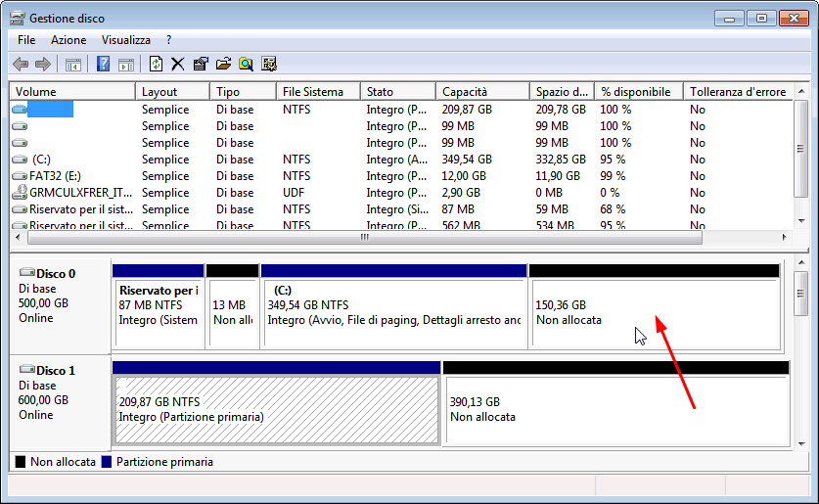
Task: Click the Back arrow toolbar icon
Action: click(21, 65)
